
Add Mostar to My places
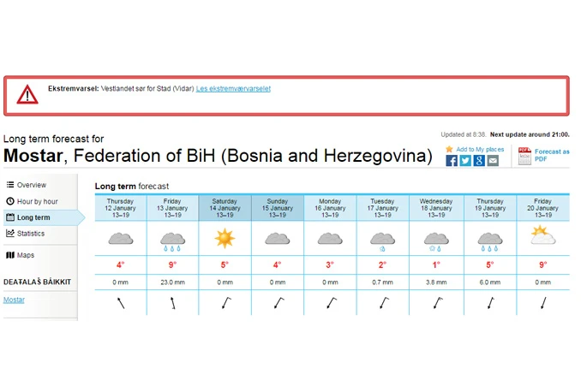pos(480,149)
